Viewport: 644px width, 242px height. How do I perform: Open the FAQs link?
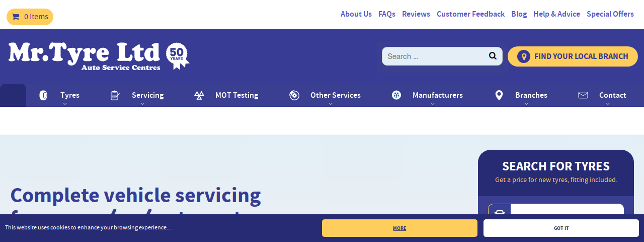[387, 14]
